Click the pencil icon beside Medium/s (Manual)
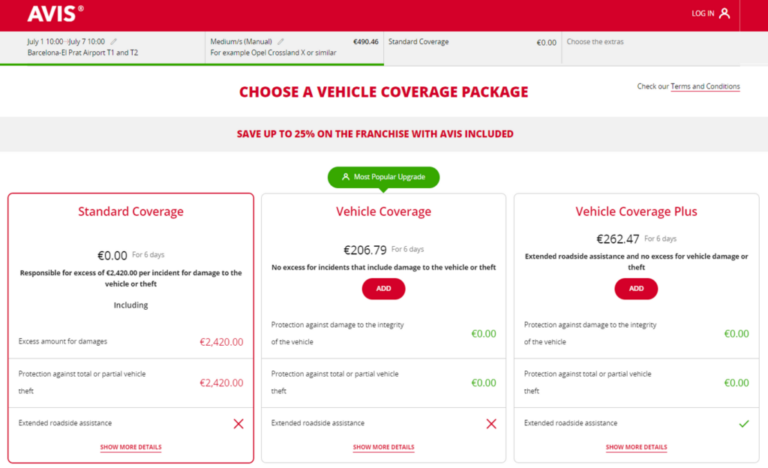 (x=281, y=42)
